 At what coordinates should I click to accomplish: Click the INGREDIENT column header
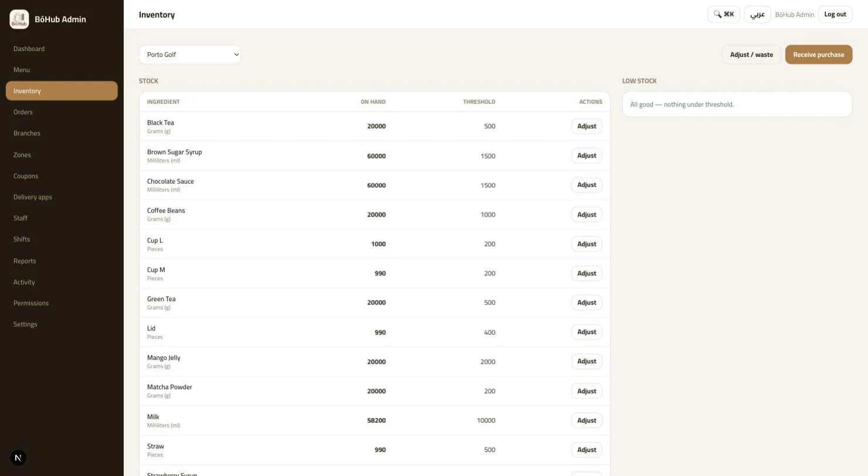(163, 102)
